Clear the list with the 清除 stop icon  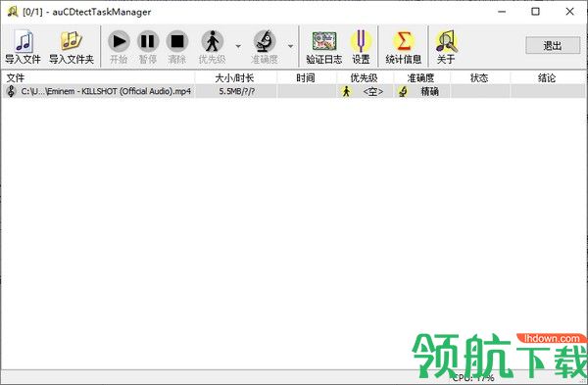177,46
